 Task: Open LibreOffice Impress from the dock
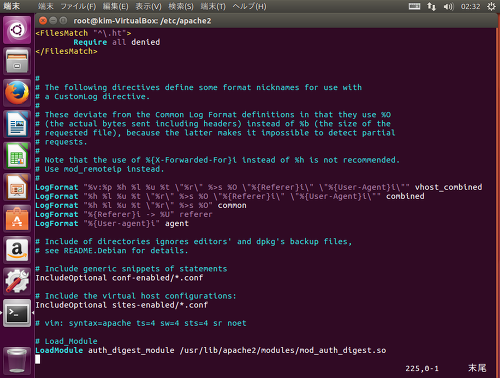point(17,187)
